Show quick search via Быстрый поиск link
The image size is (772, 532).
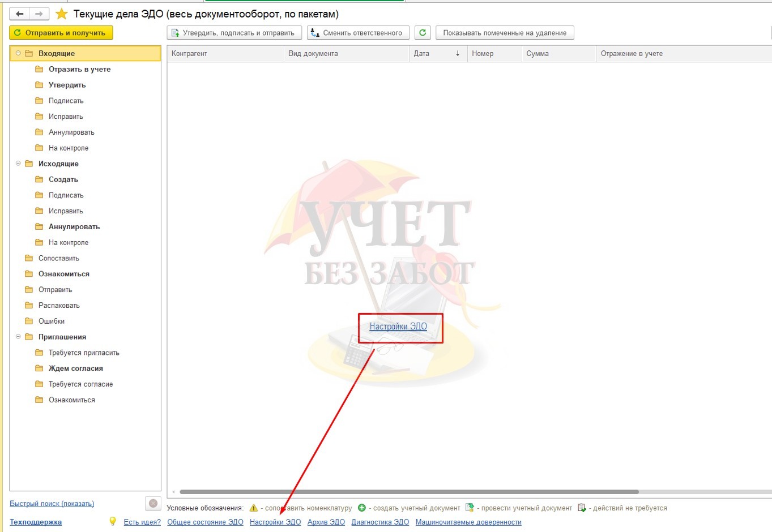tap(52, 504)
